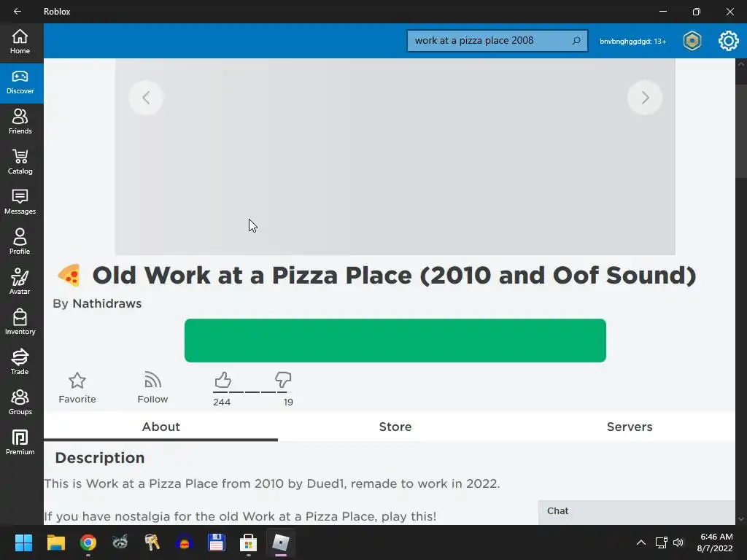Click the 'Description' heading
The height and width of the screenshot is (560, 747).
coord(100,458)
